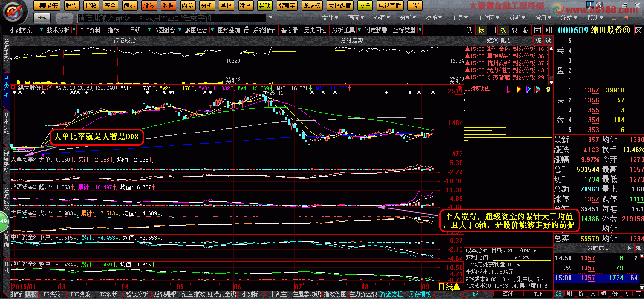The height and width of the screenshot is (299, 644).
Task: Select the 短线 tab below cost distribution
Action: pos(508,294)
